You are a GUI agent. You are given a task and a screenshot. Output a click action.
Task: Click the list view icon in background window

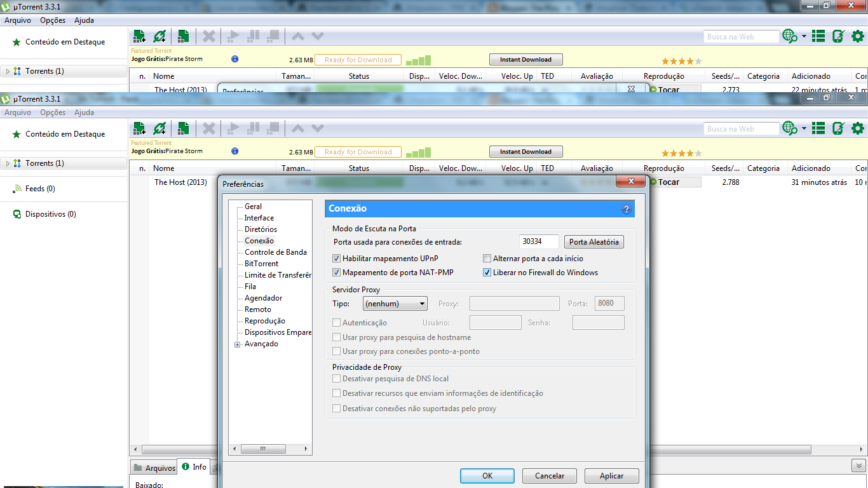point(818,36)
